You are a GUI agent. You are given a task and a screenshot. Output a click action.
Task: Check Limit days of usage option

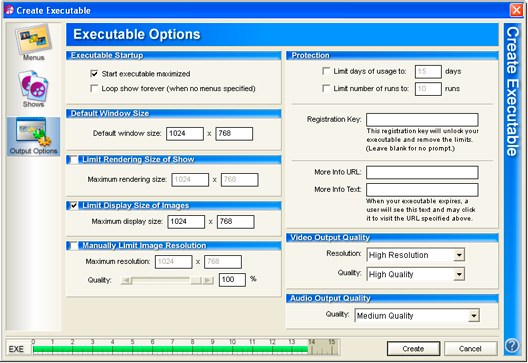pos(326,71)
